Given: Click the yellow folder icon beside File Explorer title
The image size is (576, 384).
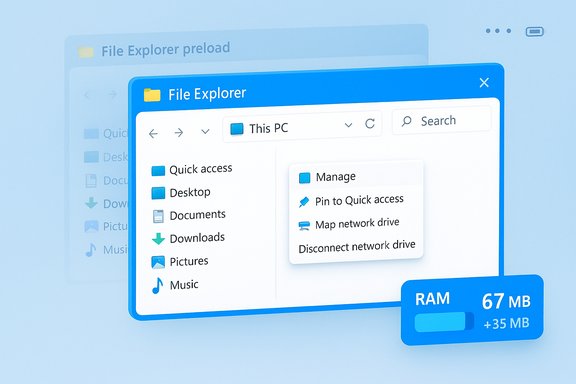Looking at the screenshot, I should coord(152,95).
